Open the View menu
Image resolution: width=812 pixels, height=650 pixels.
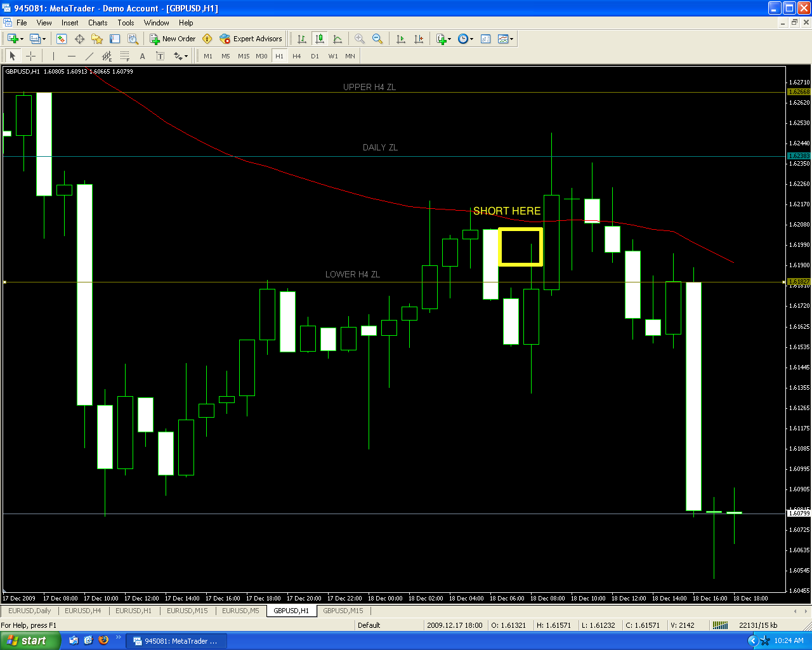click(44, 23)
